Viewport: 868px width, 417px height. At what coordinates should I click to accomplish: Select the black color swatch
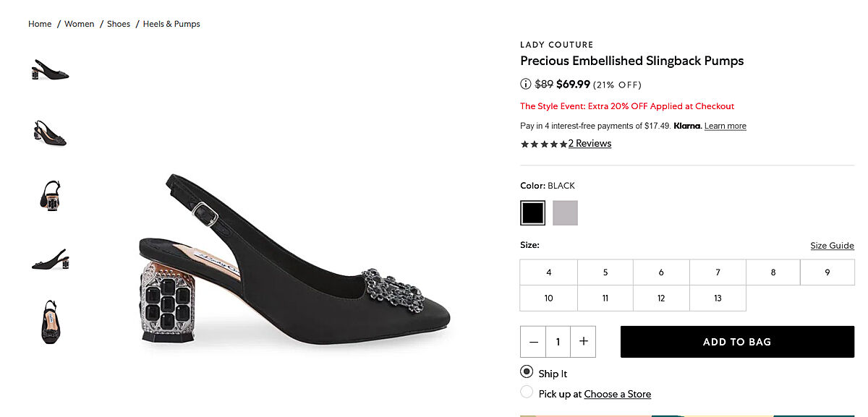point(532,213)
